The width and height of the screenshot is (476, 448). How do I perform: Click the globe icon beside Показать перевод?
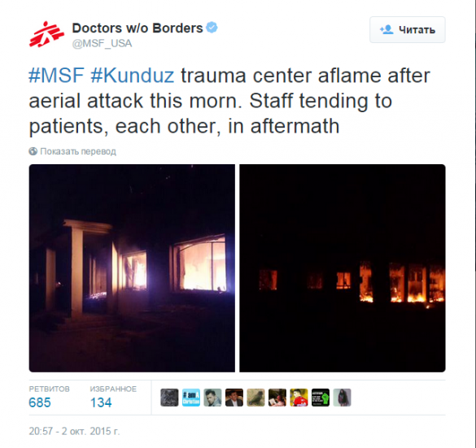point(33,151)
